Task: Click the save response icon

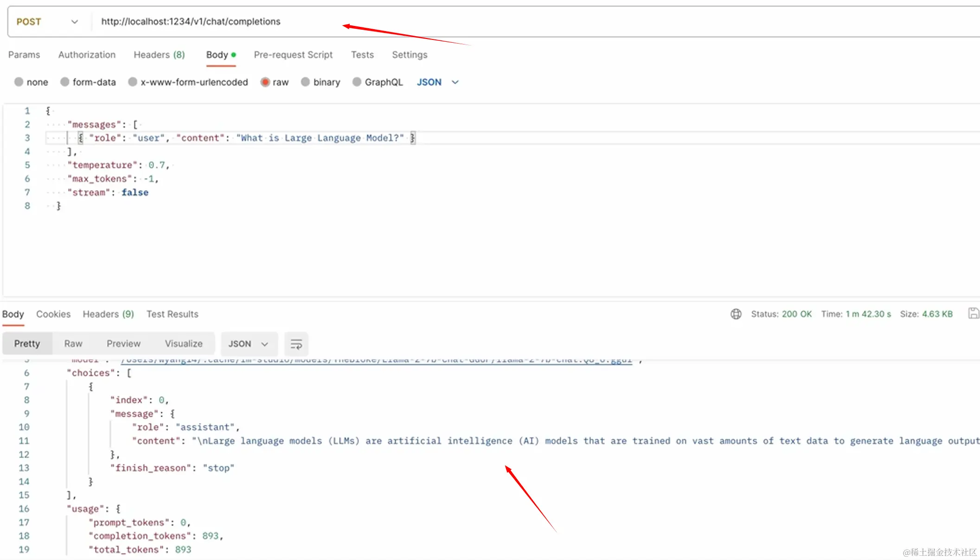Action: pos(974,314)
